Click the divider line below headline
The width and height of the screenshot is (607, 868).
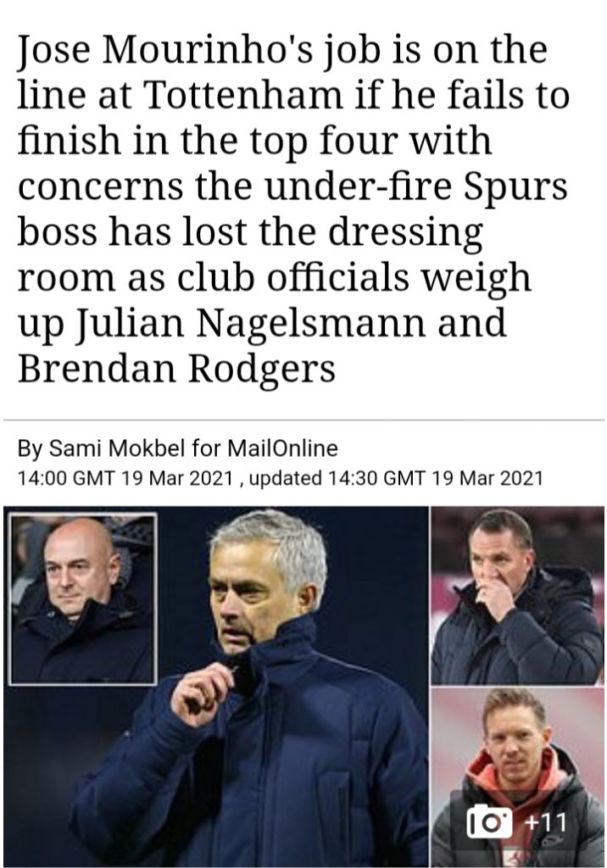tap(303, 420)
